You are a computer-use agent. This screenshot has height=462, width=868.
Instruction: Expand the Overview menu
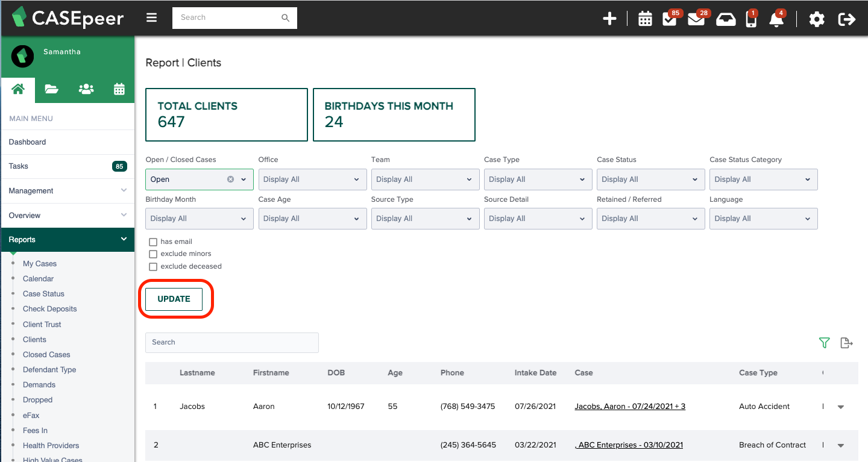coord(68,216)
